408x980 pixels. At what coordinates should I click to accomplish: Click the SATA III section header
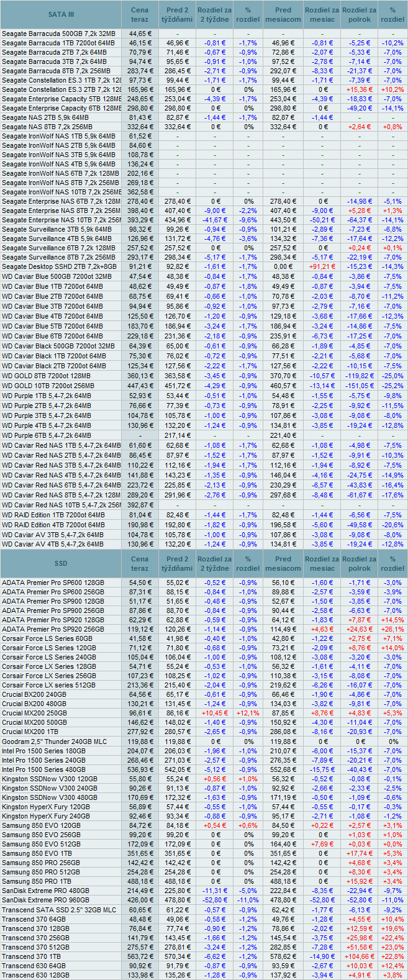(x=61, y=14)
